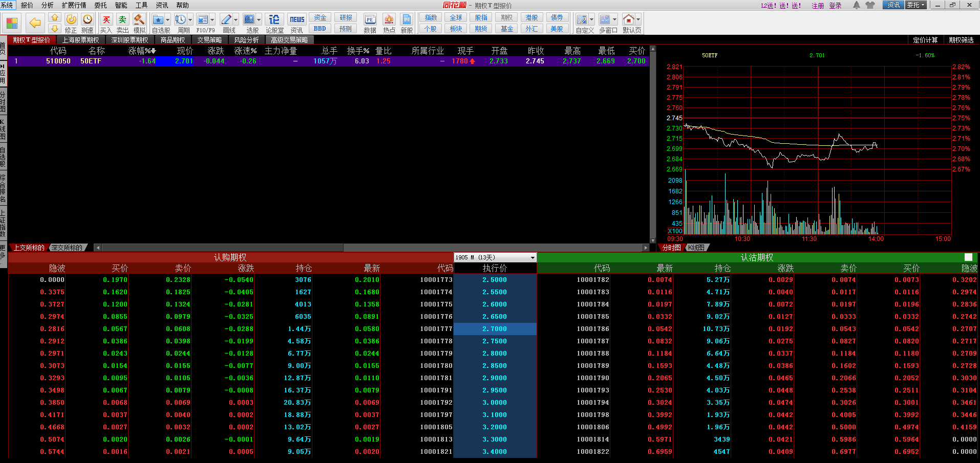Open the 系统 menu
Screen dimensions: 980x463
tap(7, 5)
